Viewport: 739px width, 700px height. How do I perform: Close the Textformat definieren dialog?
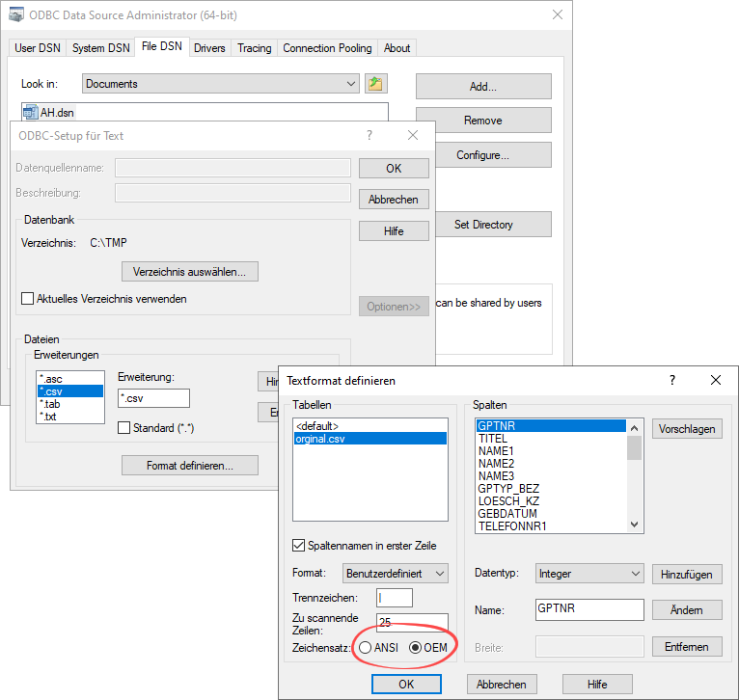[716, 380]
